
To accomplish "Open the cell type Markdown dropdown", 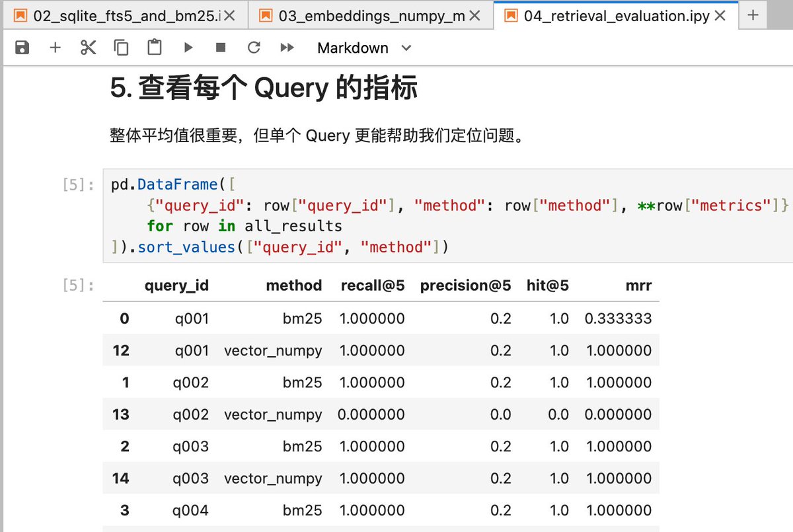I will click(364, 48).
